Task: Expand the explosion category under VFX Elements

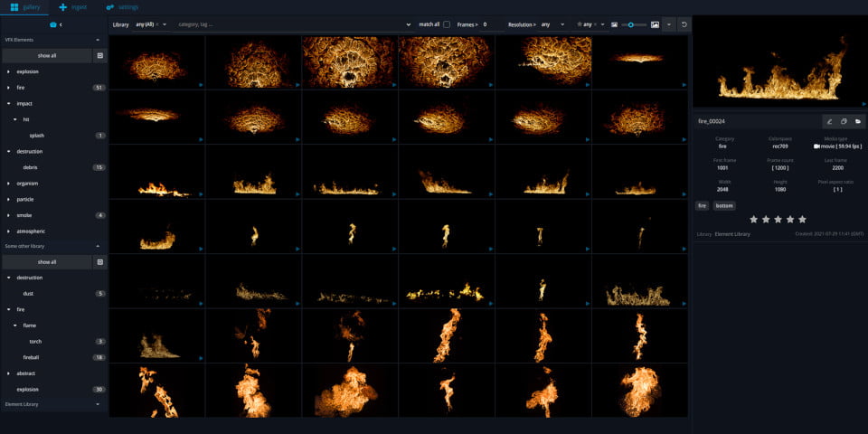Action: 9,71
